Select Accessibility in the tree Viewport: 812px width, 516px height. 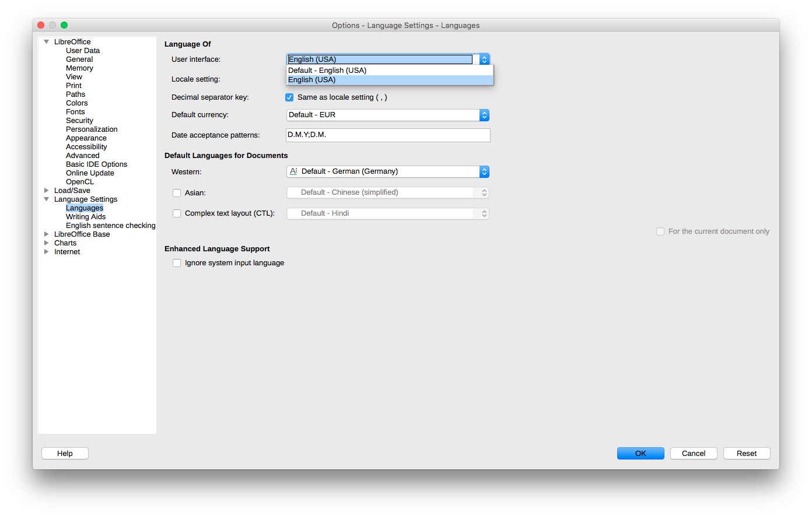coord(86,147)
